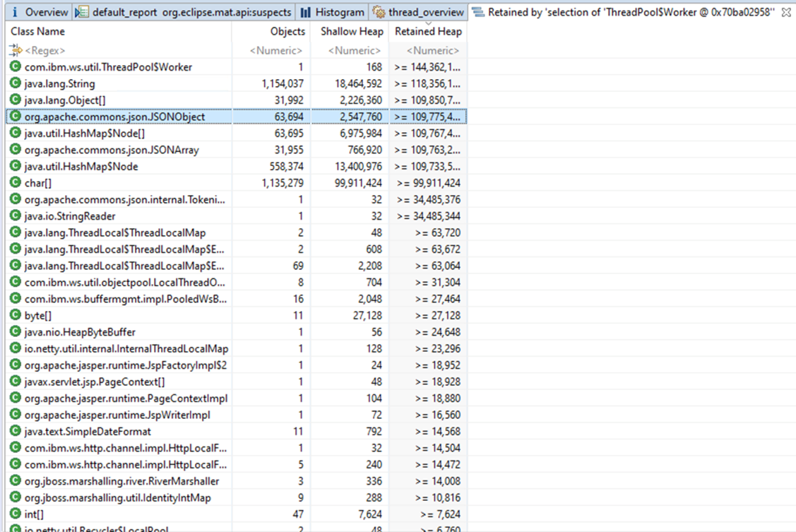The width and height of the screenshot is (796, 532).
Task: Click class icon of JSONArray row
Action: (16, 150)
